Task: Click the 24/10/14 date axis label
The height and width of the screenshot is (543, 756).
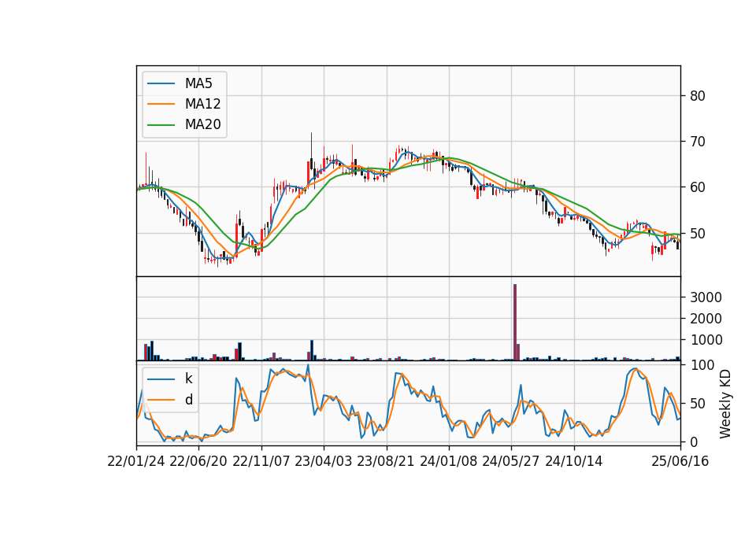Action: point(574,462)
